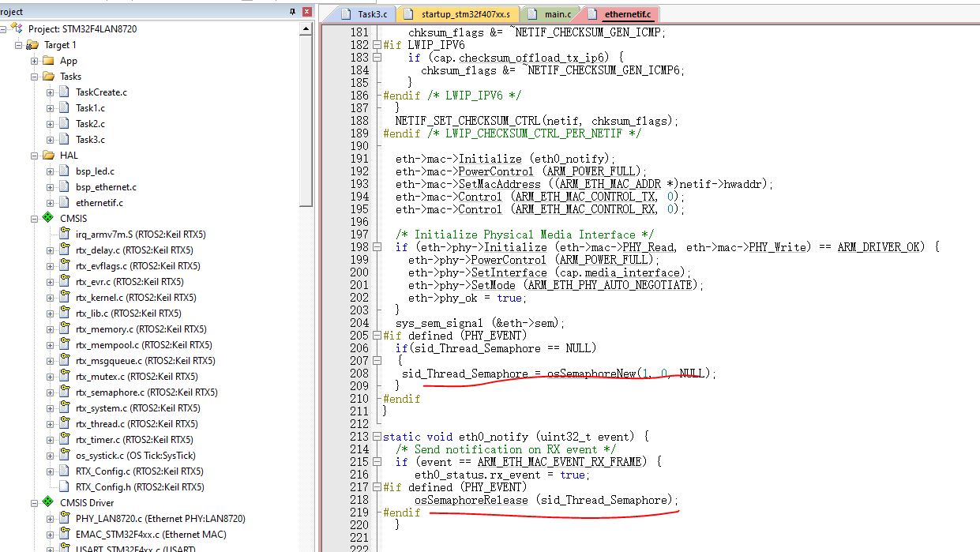Switch to the main.c editor tab
980x552 pixels.
click(550, 14)
